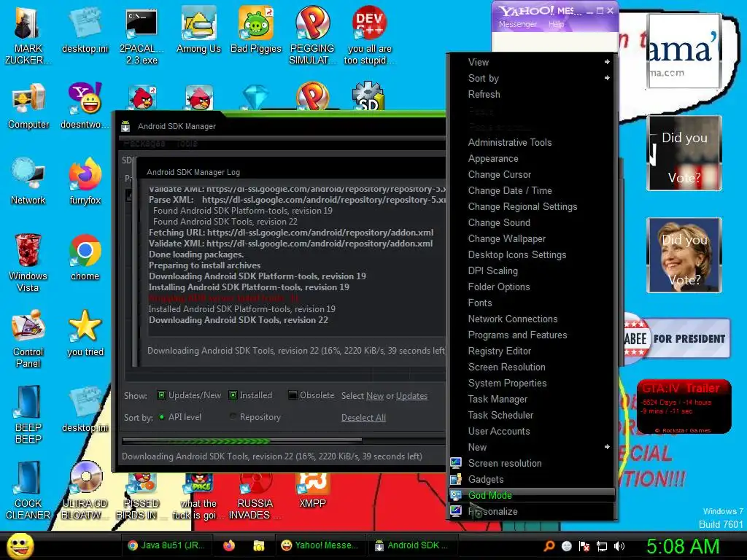This screenshot has height=560, width=747.
Task: Open the Control Panel desktop icon
Action: click(x=28, y=338)
